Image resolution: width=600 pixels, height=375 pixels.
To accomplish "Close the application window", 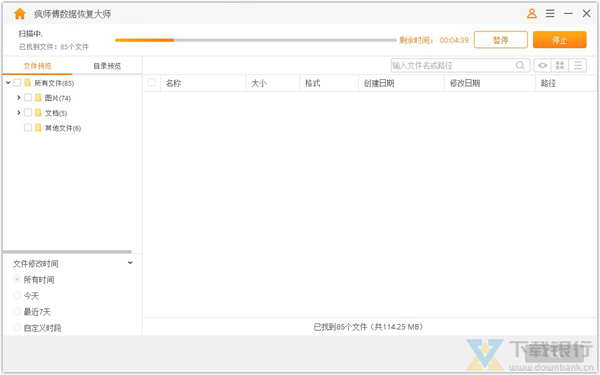I will pos(586,14).
